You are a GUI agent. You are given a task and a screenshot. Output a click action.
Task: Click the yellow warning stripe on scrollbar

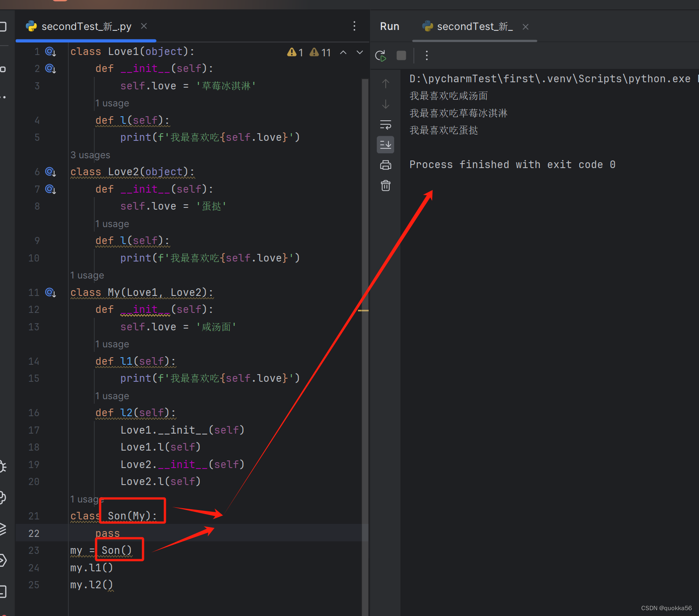click(x=363, y=310)
